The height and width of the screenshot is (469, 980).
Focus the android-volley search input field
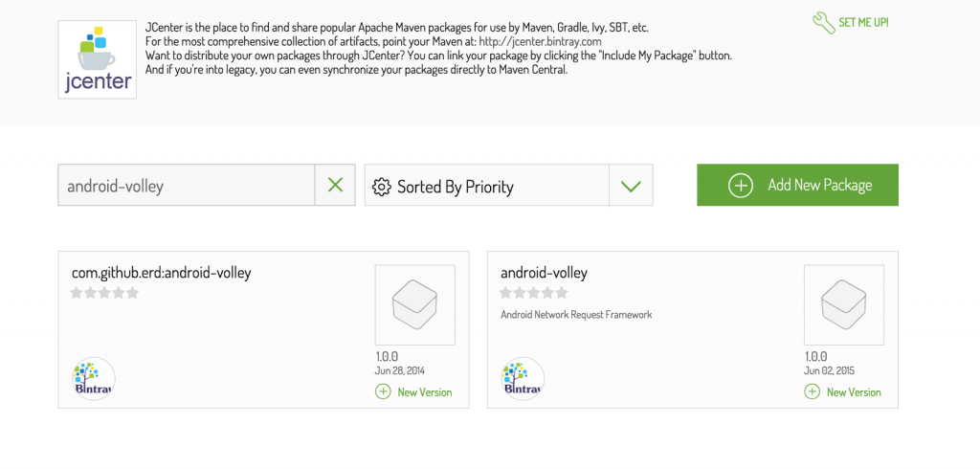(187, 187)
